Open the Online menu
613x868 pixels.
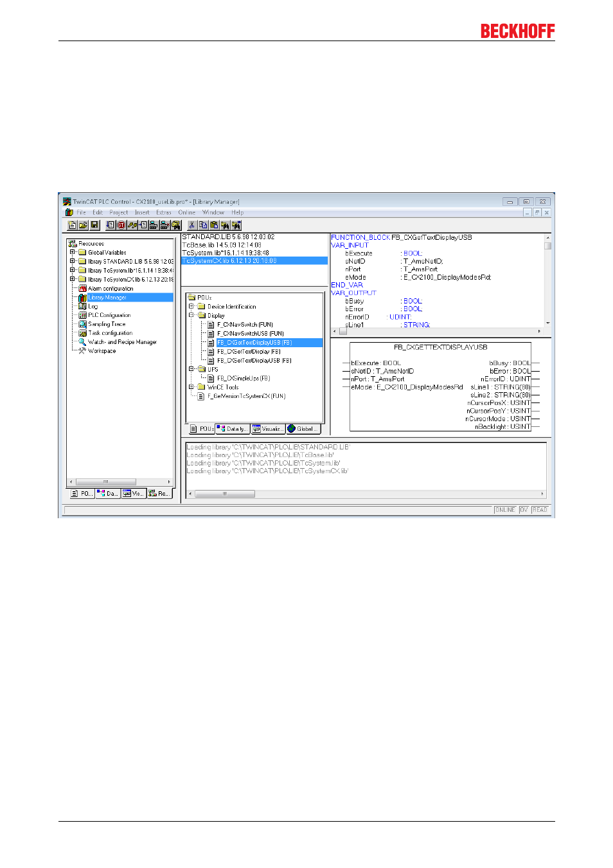(187, 213)
